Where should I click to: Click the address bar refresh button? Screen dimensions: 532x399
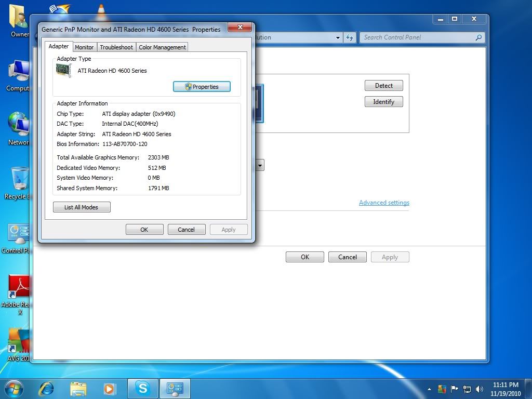[350, 37]
